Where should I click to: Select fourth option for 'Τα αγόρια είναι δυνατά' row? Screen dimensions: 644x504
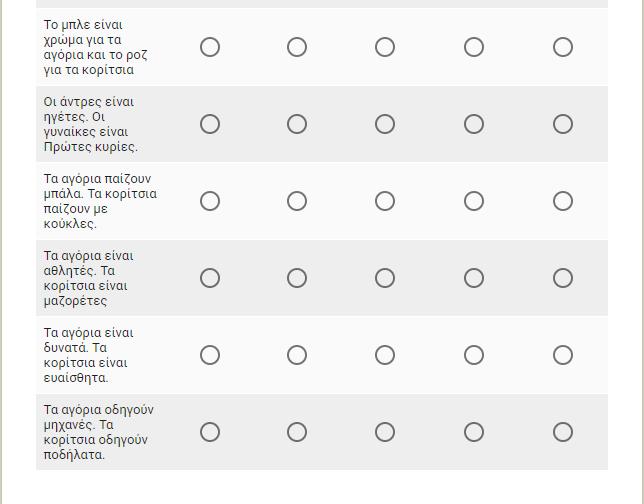(474, 355)
